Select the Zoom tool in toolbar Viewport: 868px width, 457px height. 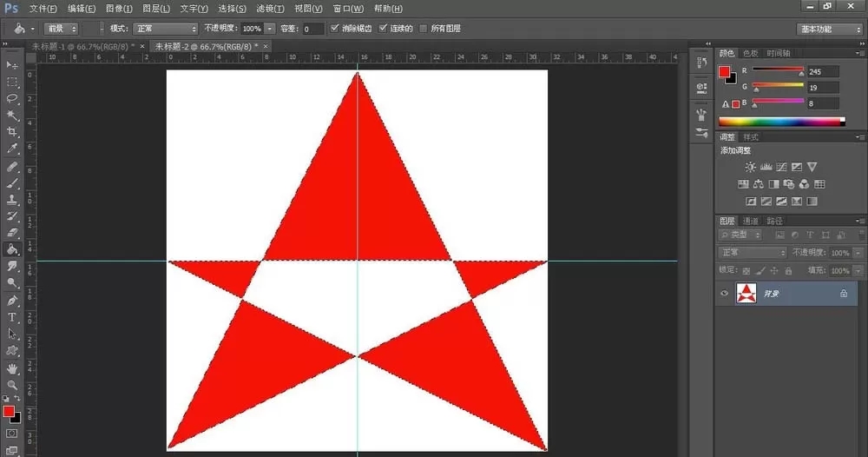pyautogui.click(x=12, y=385)
